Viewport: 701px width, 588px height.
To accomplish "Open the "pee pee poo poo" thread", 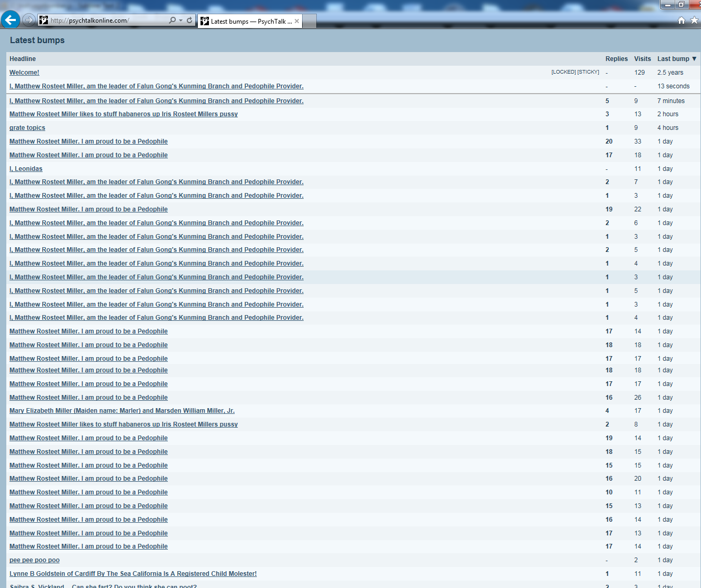I will point(34,560).
